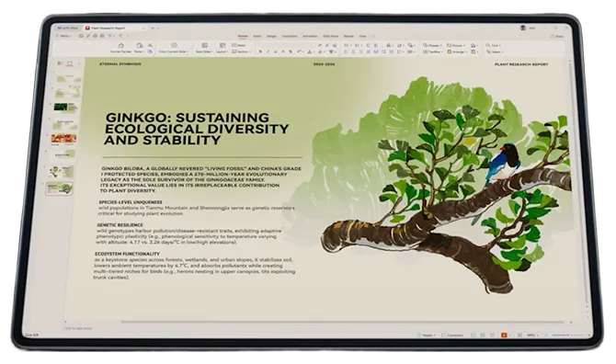
Task: Click the Strikethrough formatting icon
Action: click(x=291, y=51)
